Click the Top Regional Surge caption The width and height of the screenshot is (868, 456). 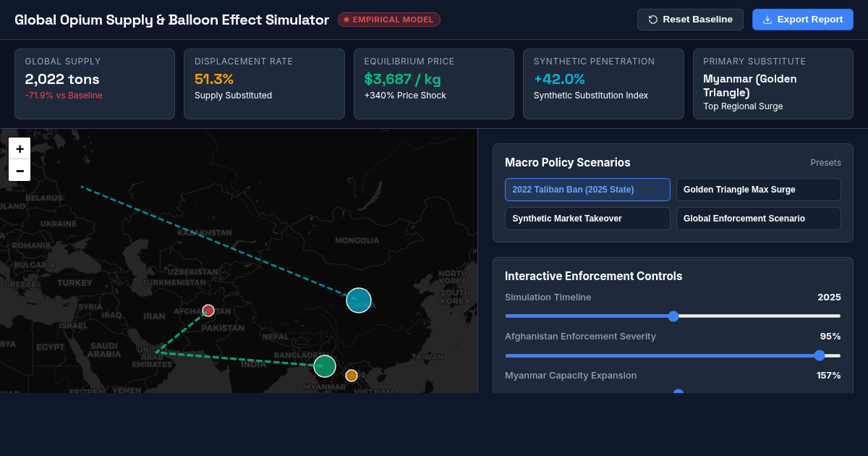tap(743, 106)
